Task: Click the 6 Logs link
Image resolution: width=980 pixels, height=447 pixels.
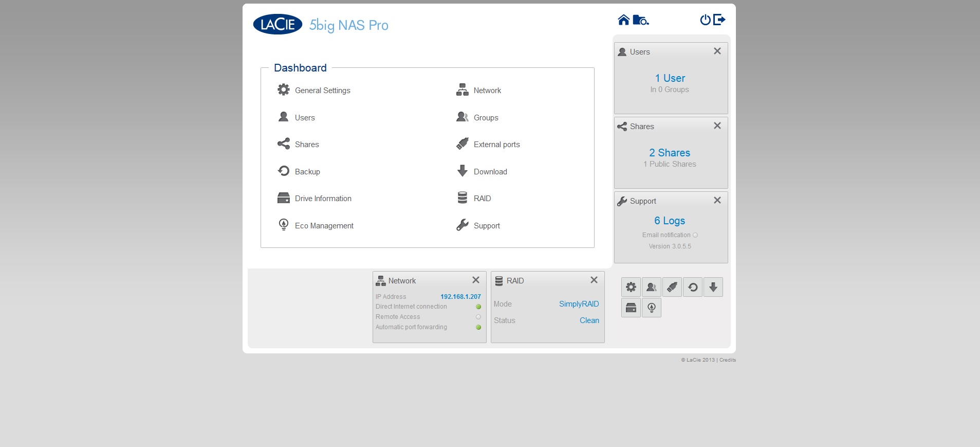Action: (670, 221)
